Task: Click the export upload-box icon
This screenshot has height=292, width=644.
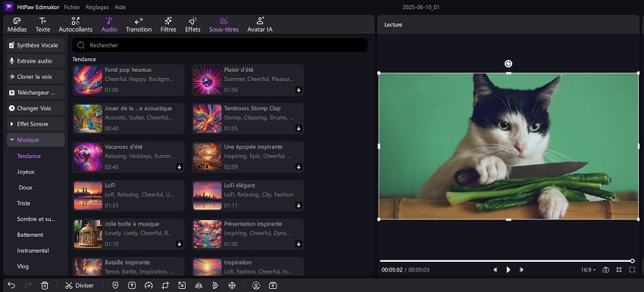Action: (x=273, y=285)
